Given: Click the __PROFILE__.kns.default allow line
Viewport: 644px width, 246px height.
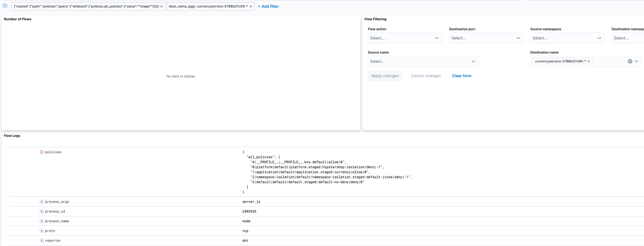Looking at the screenshot, I should pos(298,162).
